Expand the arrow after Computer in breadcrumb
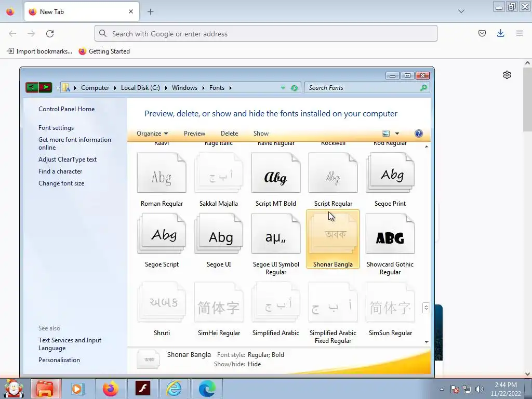532x399 pixels. pyautogui.click(x=115, y=88)
